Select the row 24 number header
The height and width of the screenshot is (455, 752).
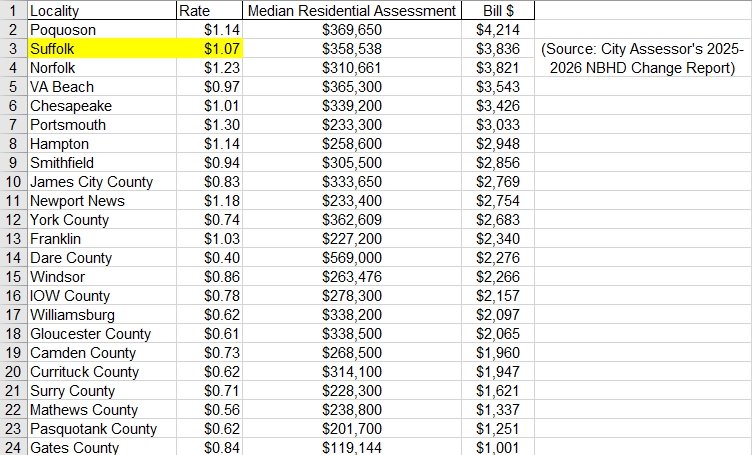click(x=13, y=448)
